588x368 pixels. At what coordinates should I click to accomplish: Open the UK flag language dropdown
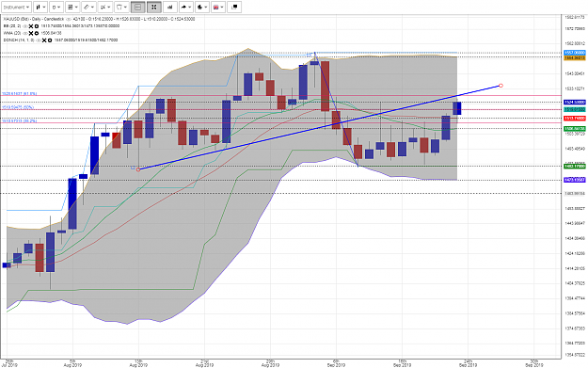pyautogui.click(x=218, y=8)
